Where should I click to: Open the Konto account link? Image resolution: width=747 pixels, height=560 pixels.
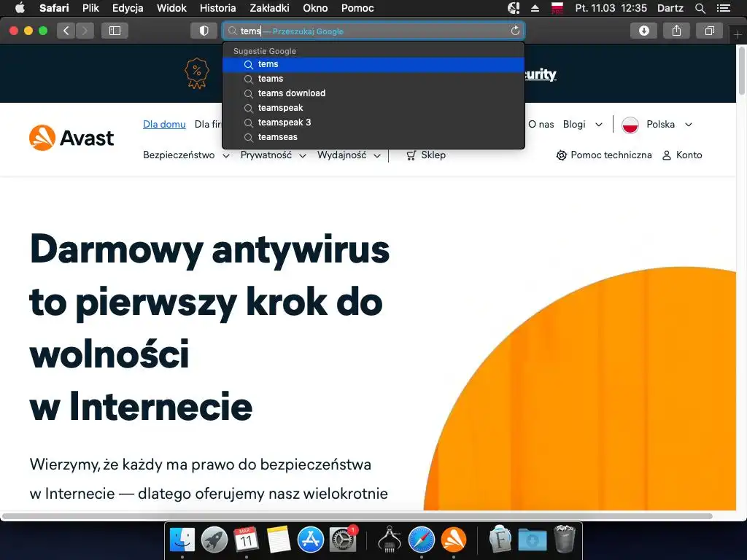point(682,155)
